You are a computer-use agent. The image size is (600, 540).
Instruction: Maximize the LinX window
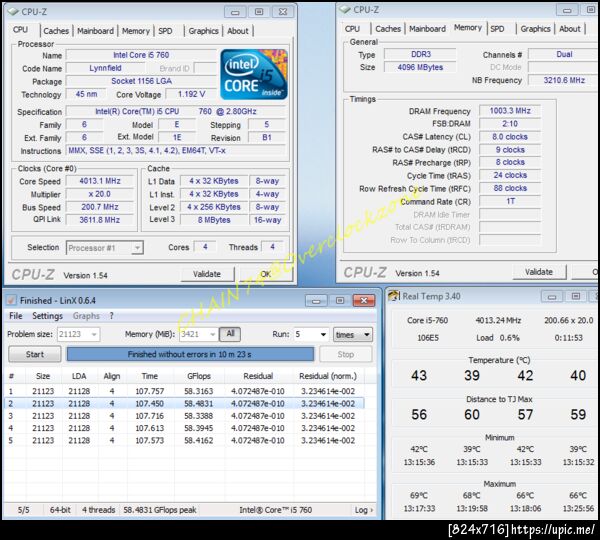[x=339, y=301]
